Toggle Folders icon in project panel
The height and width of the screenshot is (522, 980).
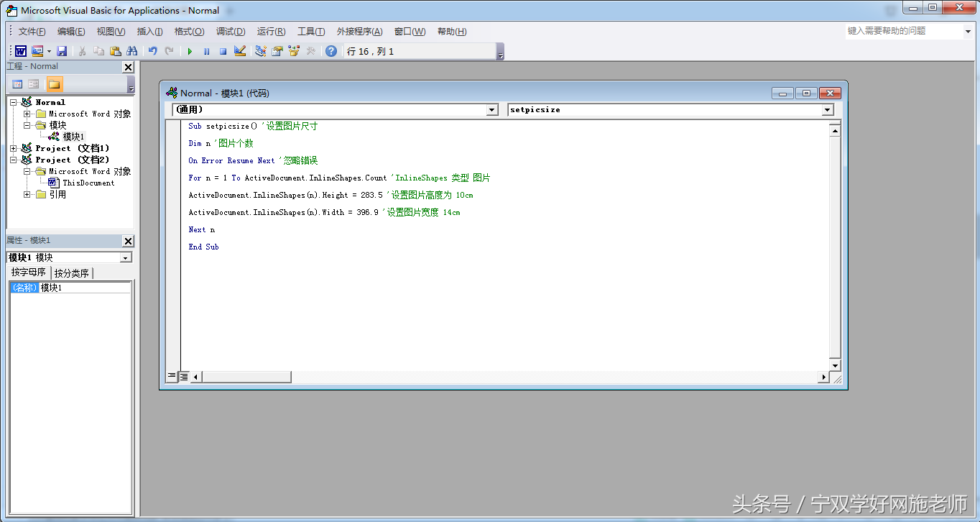55,84
